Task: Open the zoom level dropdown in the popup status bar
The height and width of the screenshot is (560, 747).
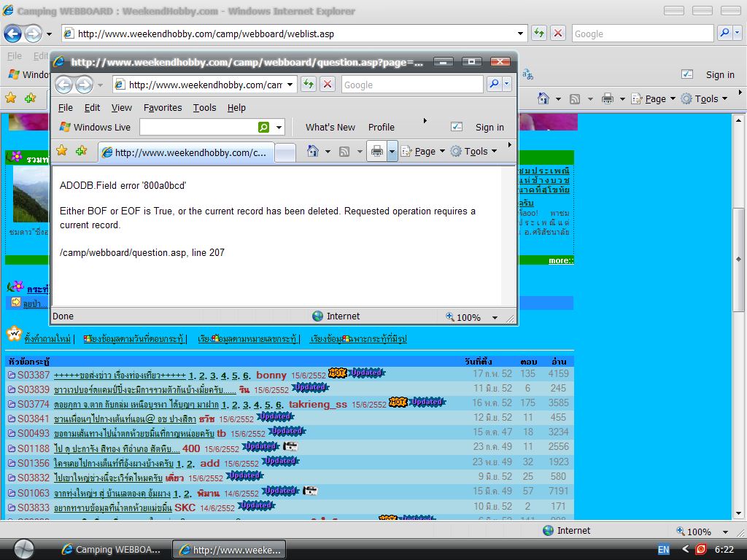Action: coord(495,318)
